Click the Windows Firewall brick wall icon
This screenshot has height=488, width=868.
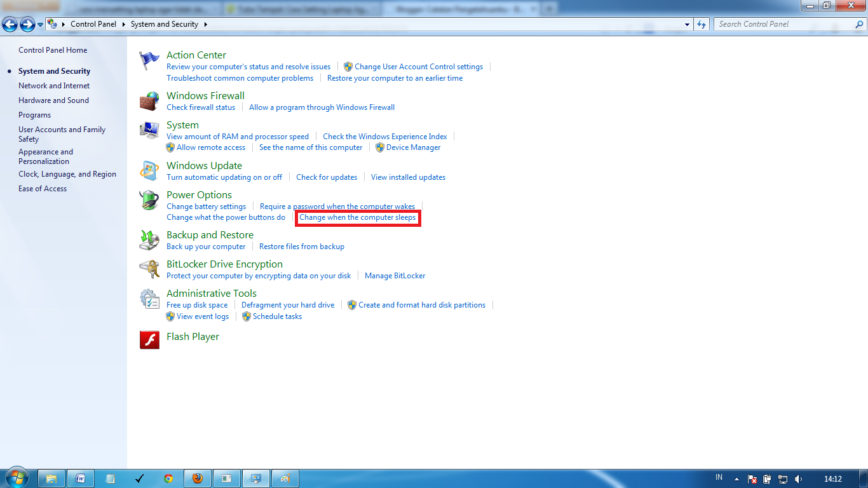149,102
